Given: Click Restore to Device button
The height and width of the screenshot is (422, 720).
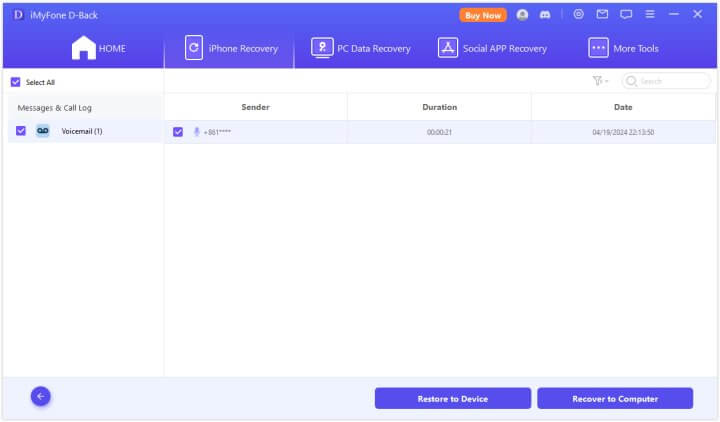Looking at the screenshot, I should coord(453,399).
